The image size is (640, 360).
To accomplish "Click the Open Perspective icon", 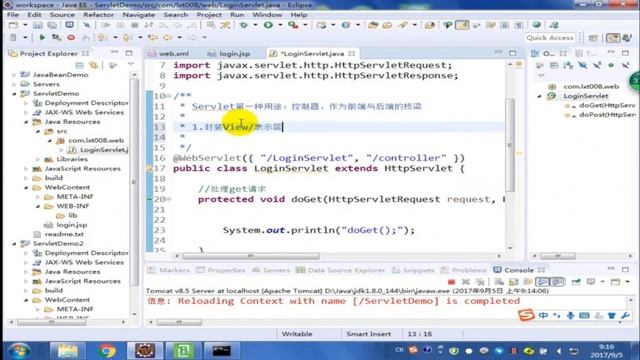I will pos(593,38).
